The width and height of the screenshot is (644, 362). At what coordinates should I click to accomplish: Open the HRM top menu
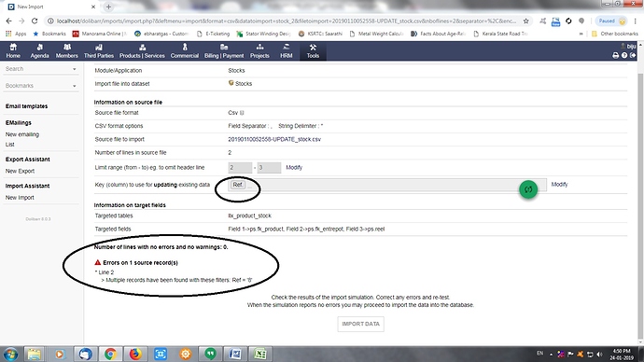287,51
